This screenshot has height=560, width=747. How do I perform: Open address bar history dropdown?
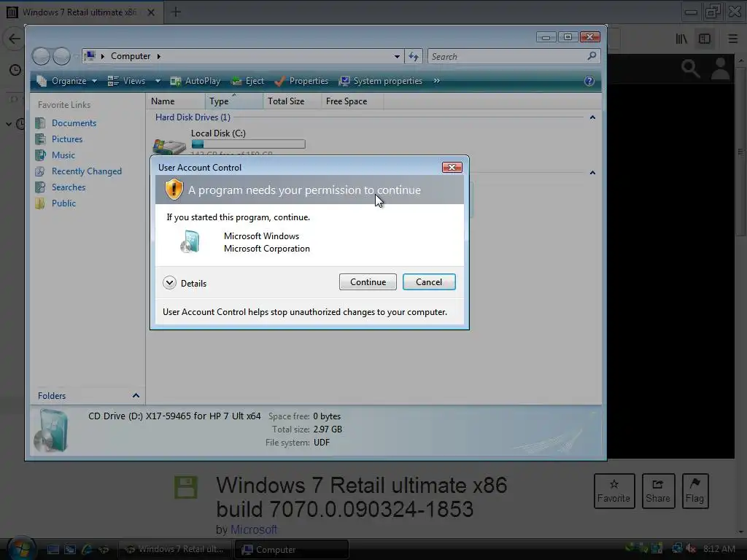tap(397, 57)
